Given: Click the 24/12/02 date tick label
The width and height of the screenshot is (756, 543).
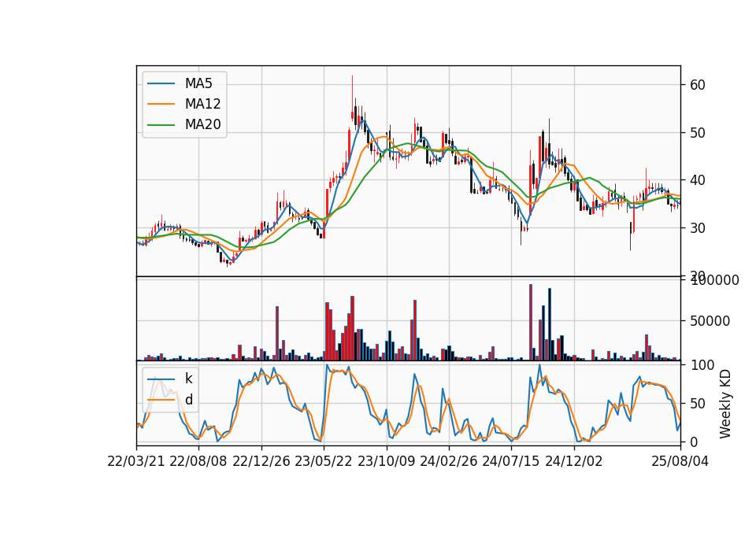Looking at the screenshot, I should (574, 462).
